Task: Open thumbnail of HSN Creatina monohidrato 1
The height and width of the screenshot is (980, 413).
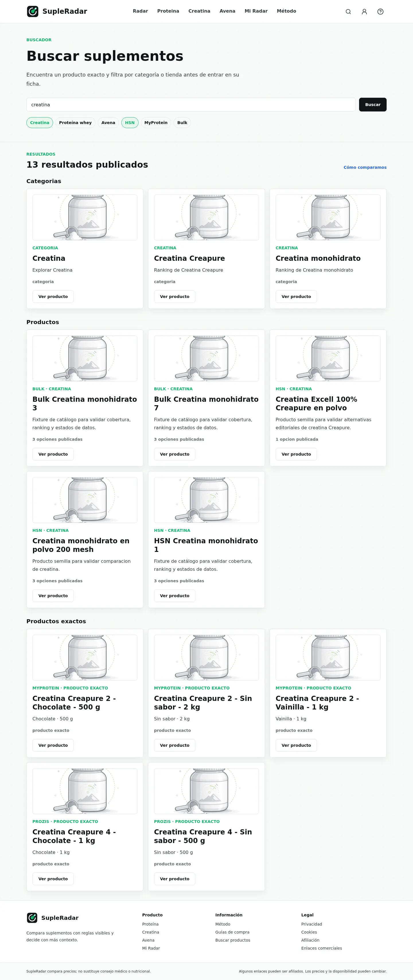Action: [x=206, y=500]
